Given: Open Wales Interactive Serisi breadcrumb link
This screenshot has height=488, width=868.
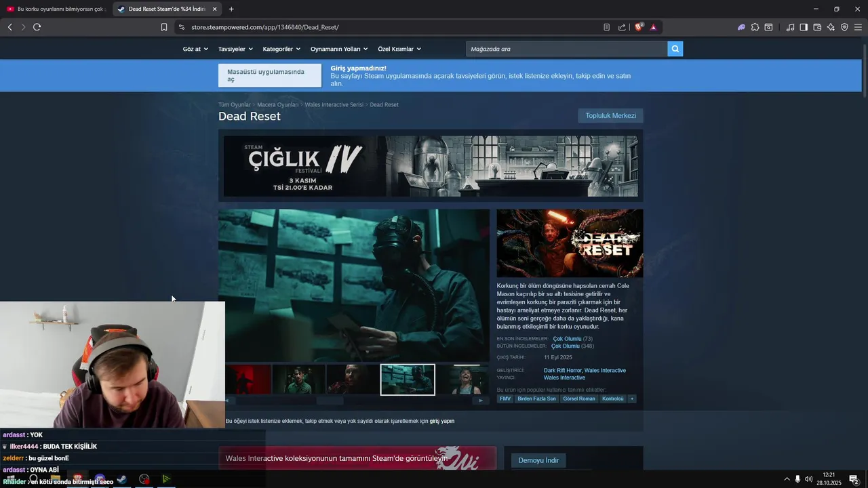Looking at the screenshot, I should pyautogui.click(x=334, y=105).
